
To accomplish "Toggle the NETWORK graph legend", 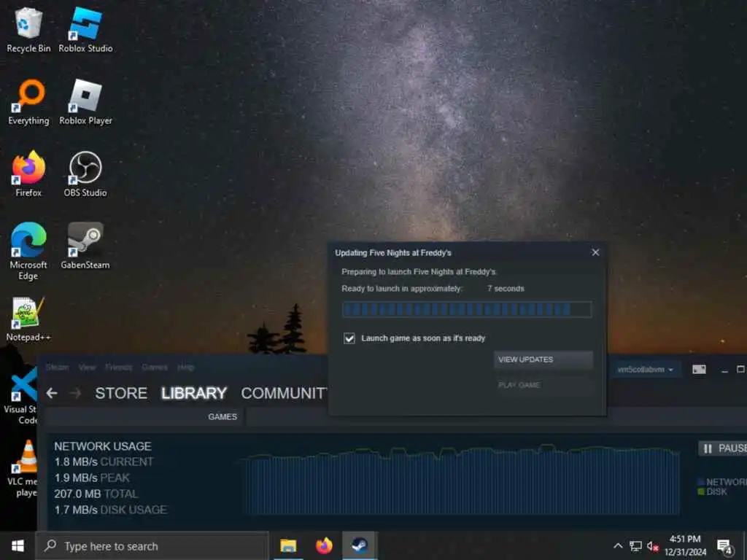I will tap(722, 482).
